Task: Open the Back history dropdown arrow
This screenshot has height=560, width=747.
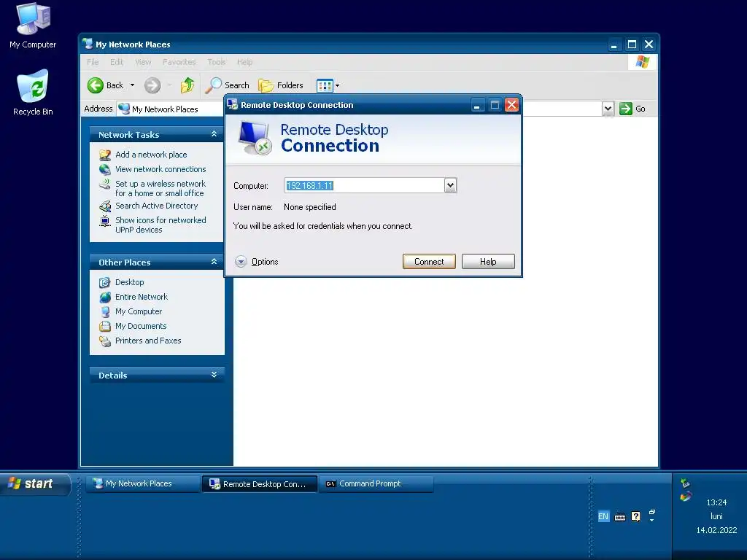Action: pos(133,85)
